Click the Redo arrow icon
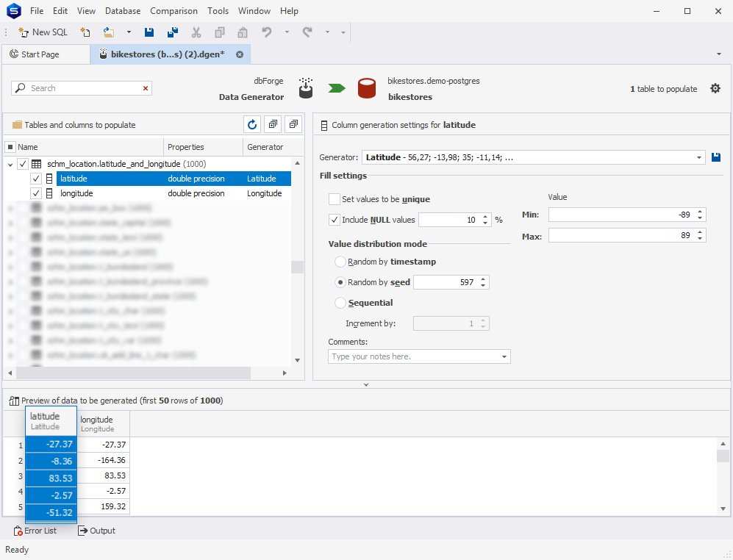 pos(307,32)
